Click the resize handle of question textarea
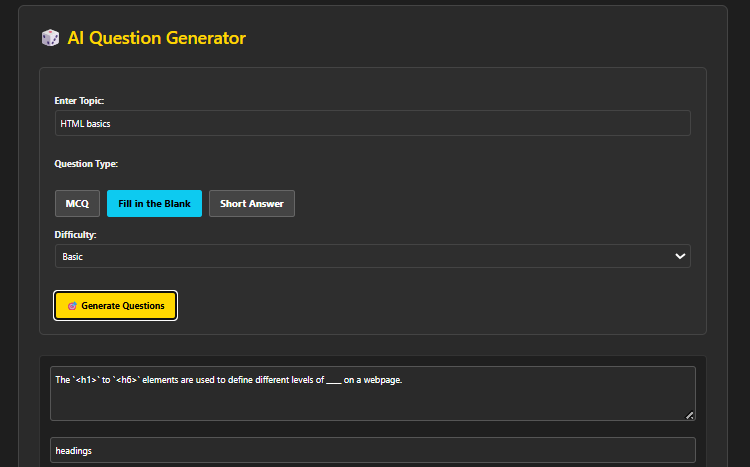 tap(689, 414)
